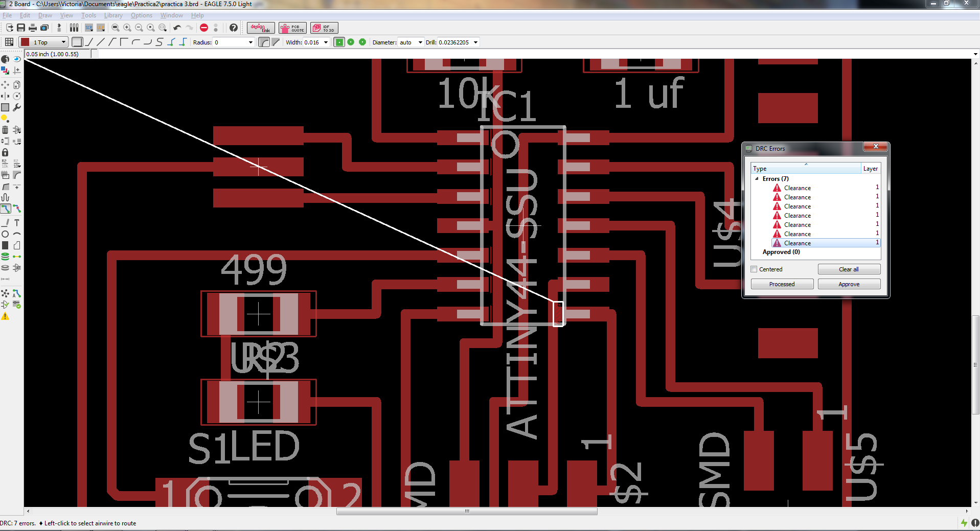Select the Via tool with green discs
980x531 pixels.
(5, 257)
